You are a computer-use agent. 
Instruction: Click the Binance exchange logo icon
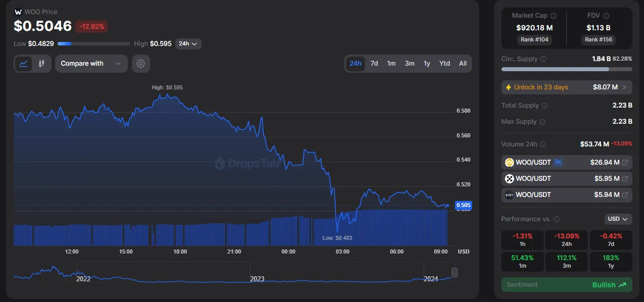pyautogui.click(x=510, y=163)
